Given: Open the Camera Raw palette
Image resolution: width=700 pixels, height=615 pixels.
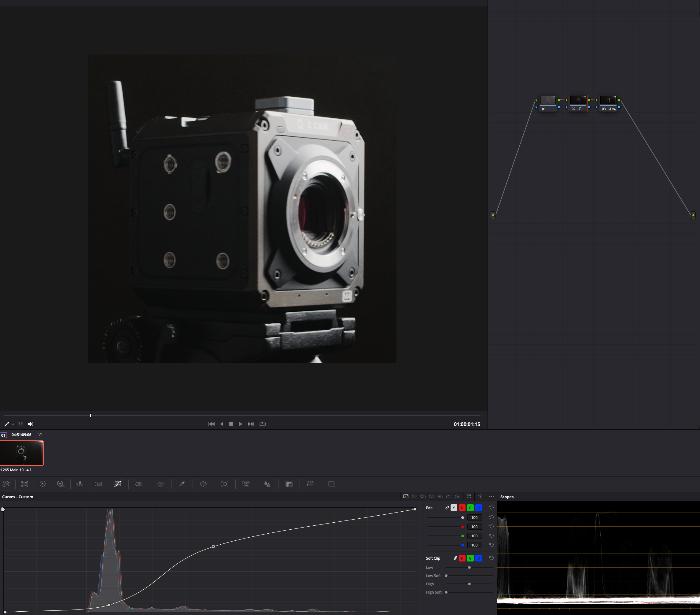Looking at the screenshot, I should [x=6, y=484].
